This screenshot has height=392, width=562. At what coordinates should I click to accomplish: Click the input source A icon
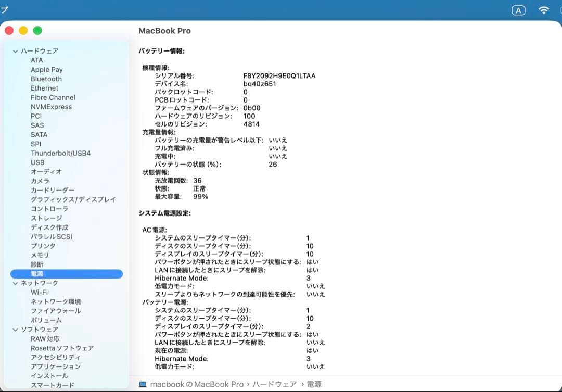[518, 10]
